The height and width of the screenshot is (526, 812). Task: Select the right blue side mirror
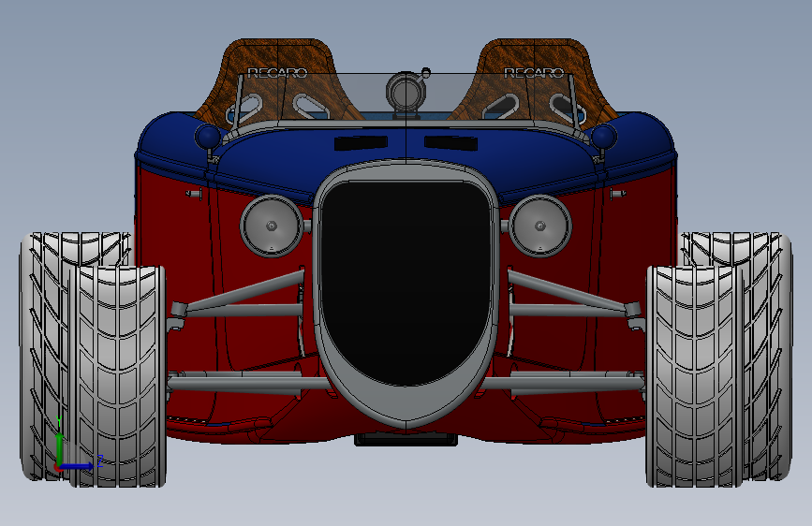(604, 137)
